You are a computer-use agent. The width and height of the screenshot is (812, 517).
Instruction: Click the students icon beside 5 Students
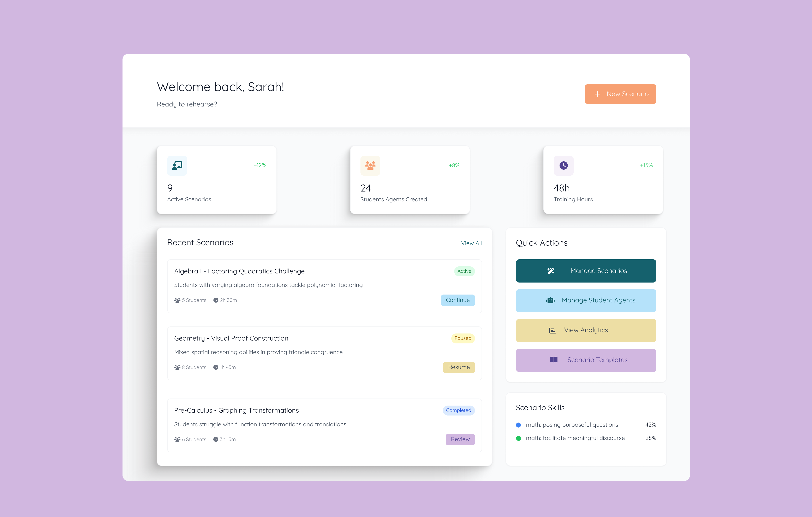click(x=177, y=300)
